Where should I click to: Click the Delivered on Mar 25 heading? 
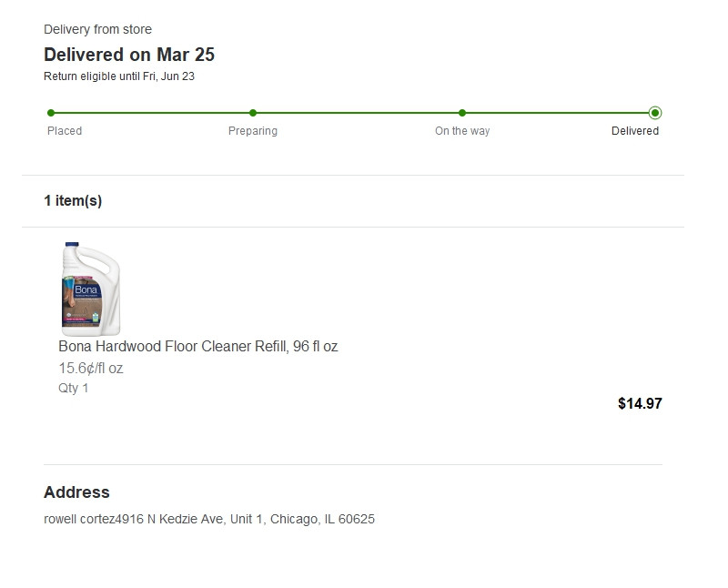129,55
